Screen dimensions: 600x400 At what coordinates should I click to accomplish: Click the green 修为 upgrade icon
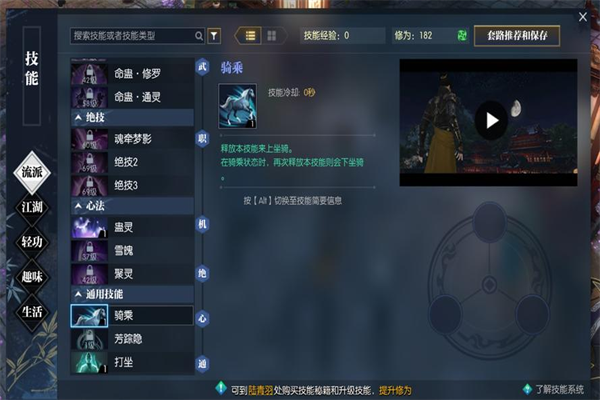click(x=462, y=36)
